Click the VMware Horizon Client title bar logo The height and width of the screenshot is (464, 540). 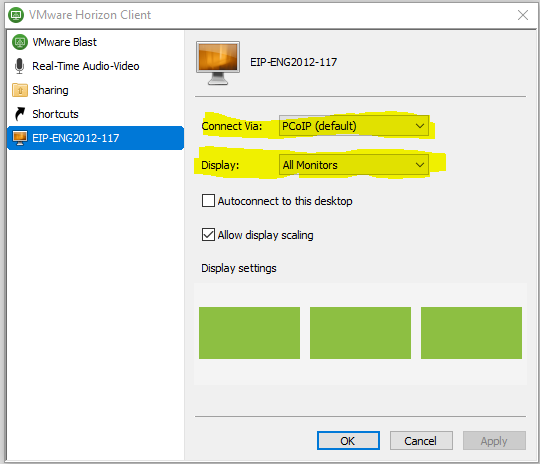click(x=16, y=15)
